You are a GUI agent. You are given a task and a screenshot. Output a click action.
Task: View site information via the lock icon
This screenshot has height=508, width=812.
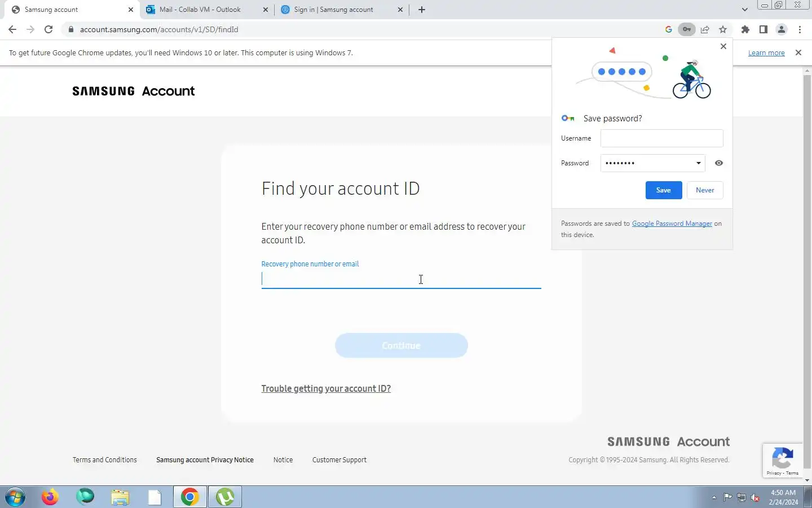71,29
